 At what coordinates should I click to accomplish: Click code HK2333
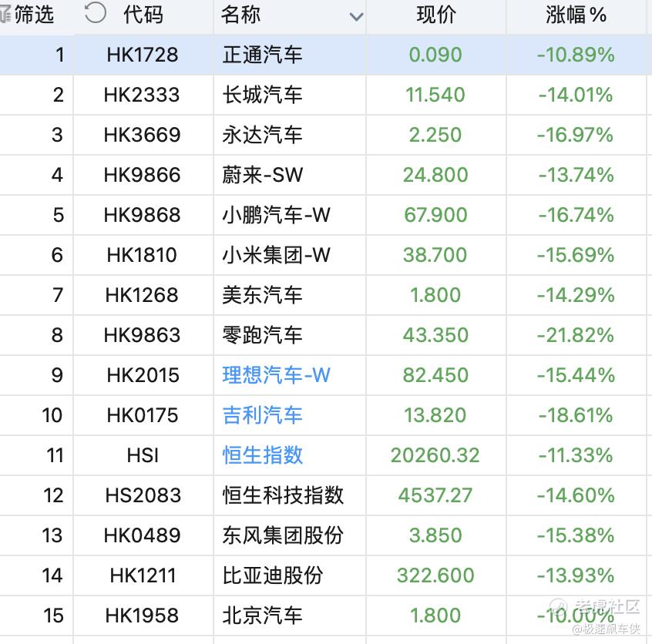coord(142,95)
